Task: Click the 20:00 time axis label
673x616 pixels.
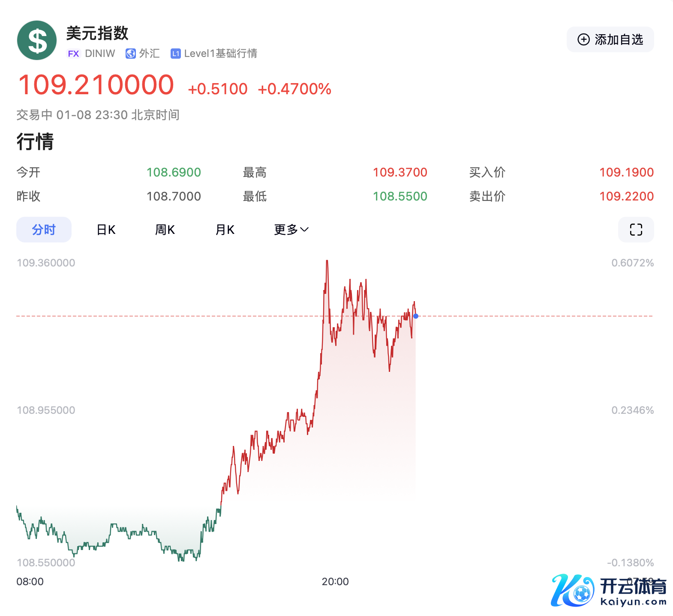Action: coord(335,581)
